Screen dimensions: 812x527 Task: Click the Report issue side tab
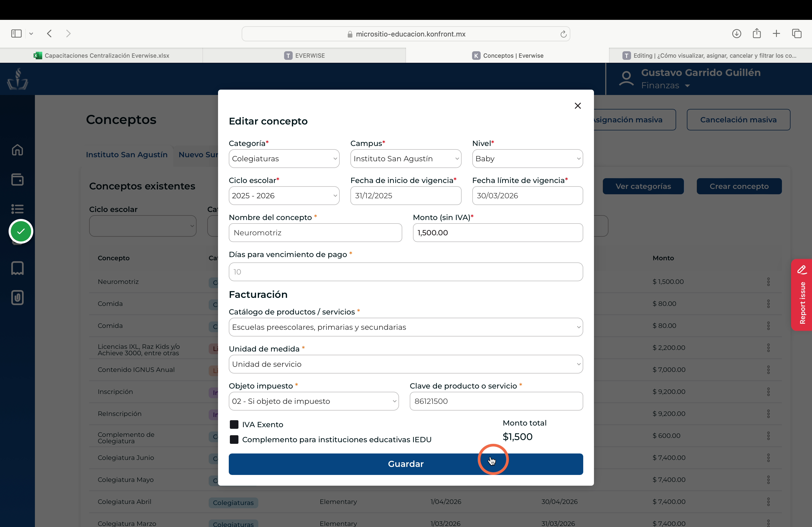(x=802, y=295)
